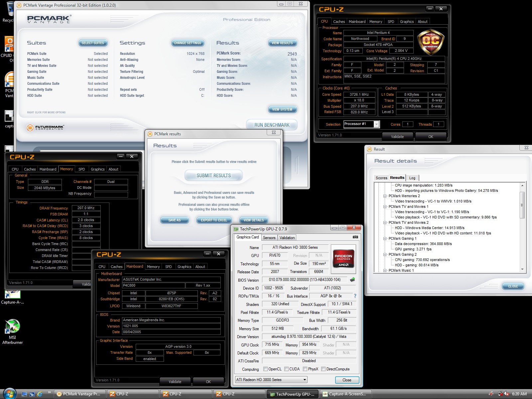
Task: Click the network tray icon
Action: [x=500, y=394]
